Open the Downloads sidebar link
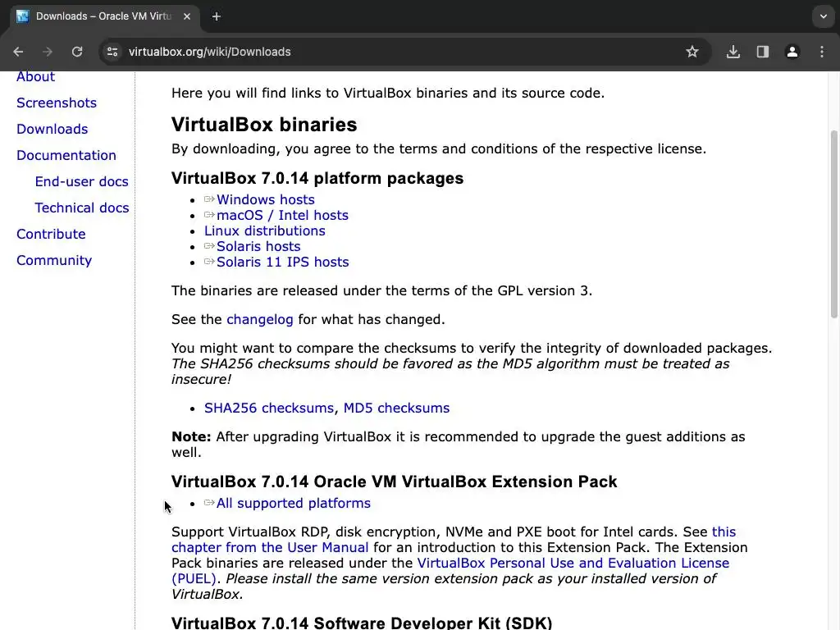Image resolution: width=840 pixels, height=630 pixels. [x=52, y=129]
